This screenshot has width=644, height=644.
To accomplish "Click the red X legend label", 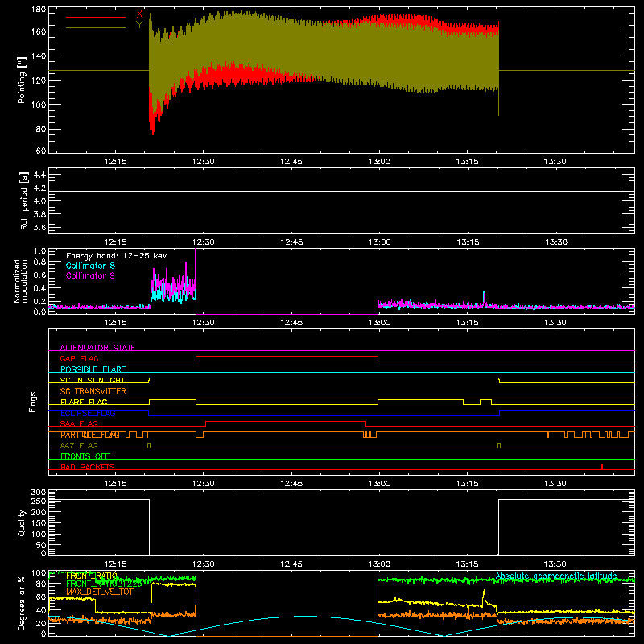I will point(139,14).
